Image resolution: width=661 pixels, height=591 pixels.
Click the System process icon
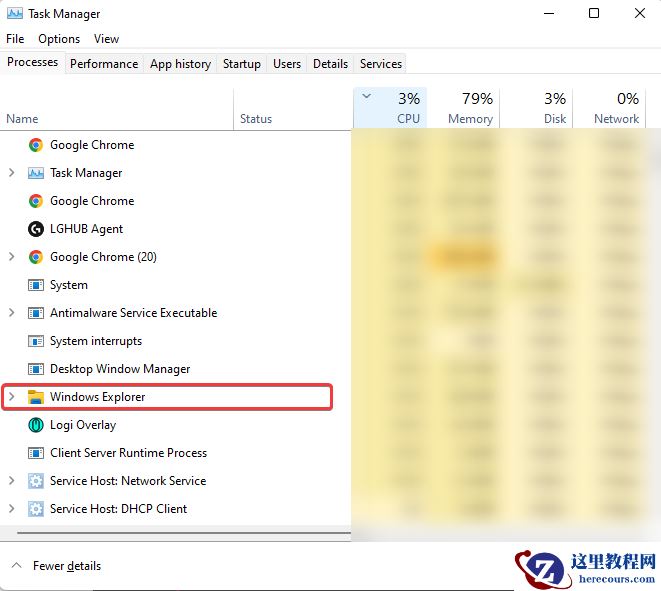pyautogui.click(x=36, y=285)
